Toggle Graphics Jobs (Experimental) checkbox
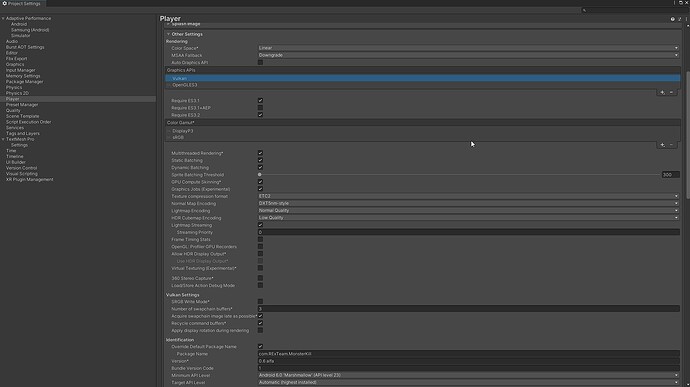The width and height of the screenshot is (690, 387). (x=260, y=189)
